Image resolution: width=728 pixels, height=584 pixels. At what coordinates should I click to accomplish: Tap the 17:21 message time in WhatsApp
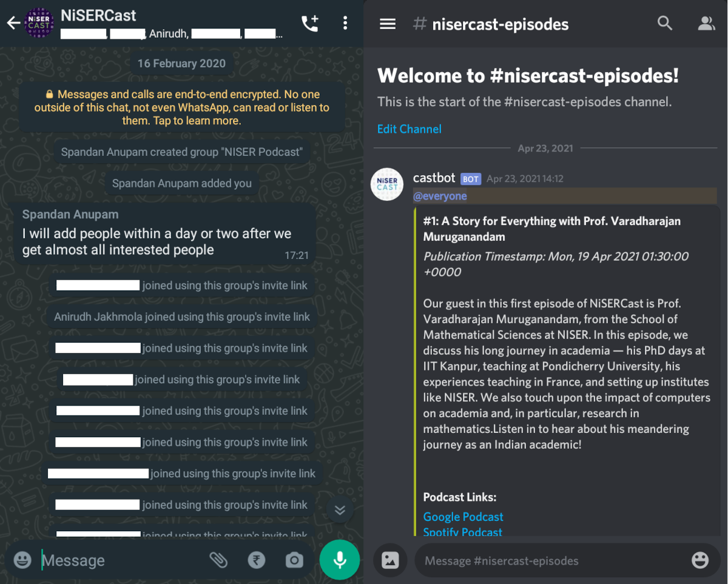(297, 255)
